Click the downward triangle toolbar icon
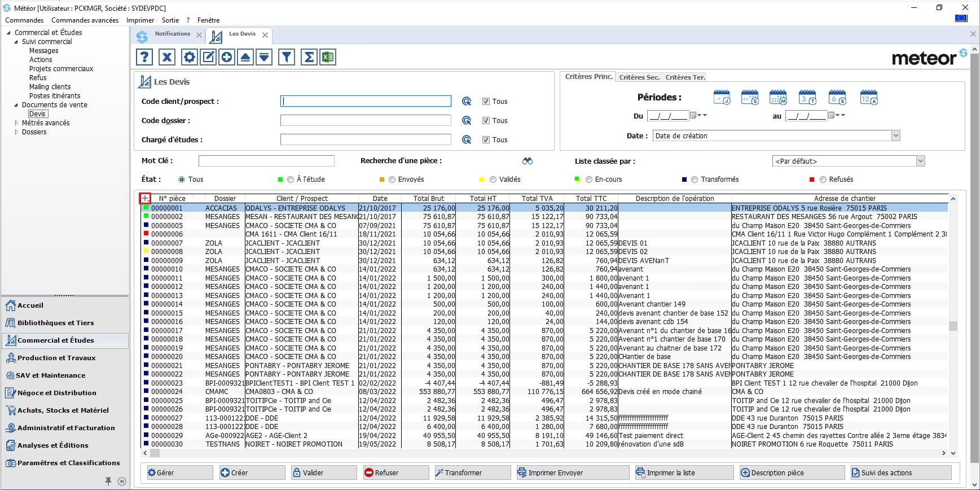 coord(264,57)
